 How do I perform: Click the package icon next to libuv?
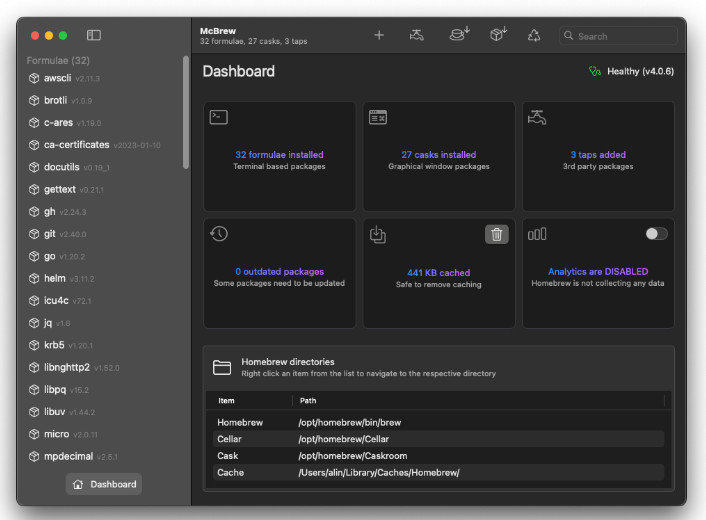click(34, 412)
